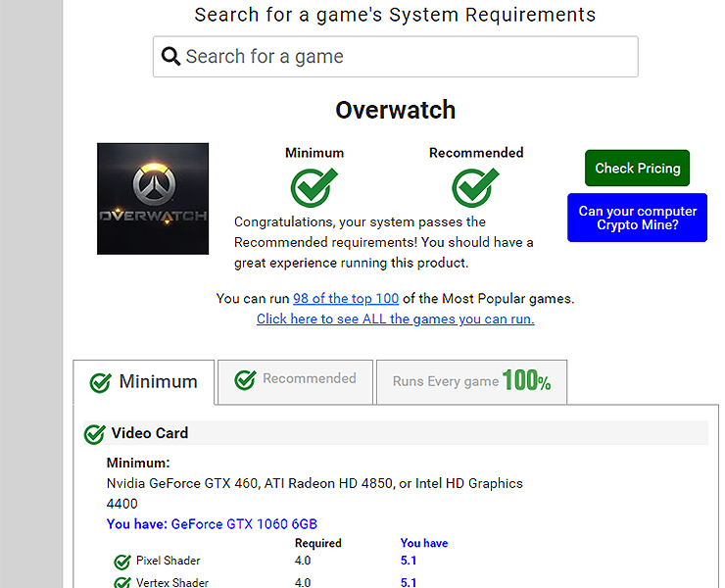Screen dimensions: 725x588
Task: Click the green checkmark under Recommended heading
Action: click(x=475, y=187)
